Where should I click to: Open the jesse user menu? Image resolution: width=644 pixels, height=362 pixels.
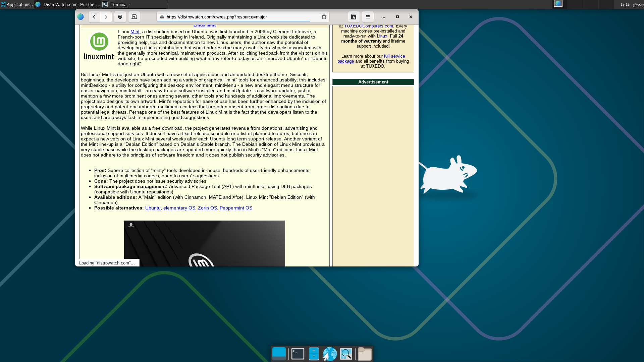pos(638,4)
